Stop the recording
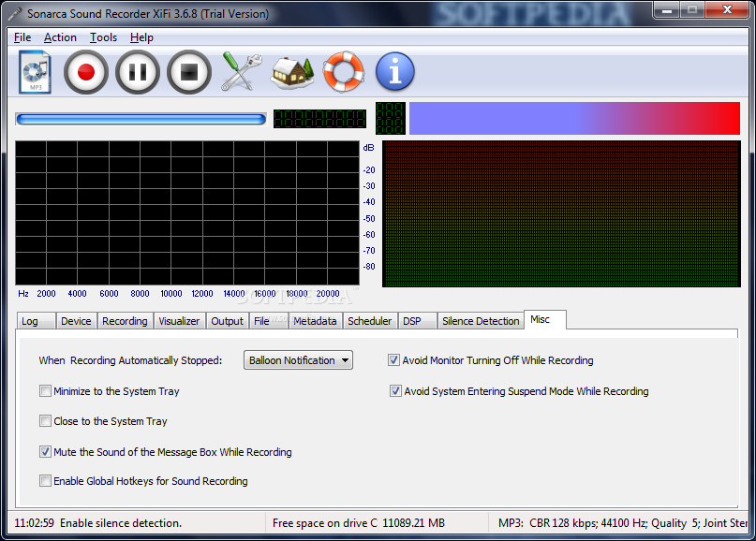 [x=189, y=72]
